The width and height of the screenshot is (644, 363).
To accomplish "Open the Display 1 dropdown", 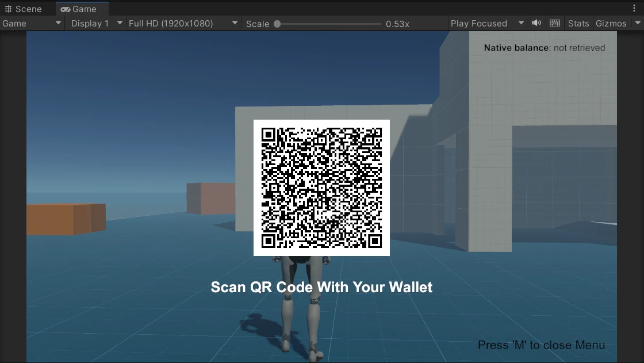I will (x=96, y=23).
